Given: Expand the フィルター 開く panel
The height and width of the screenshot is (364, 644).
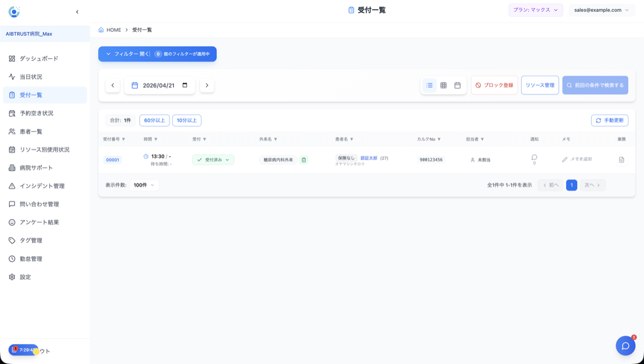Looking at the screenshot, I should (x=157, y=54).
